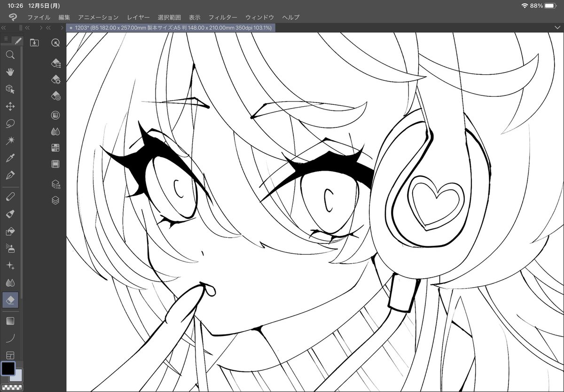The width and height of the screenshot is (564, 392).
Task: Open the ファイル menu
Action: coord(39,17)
